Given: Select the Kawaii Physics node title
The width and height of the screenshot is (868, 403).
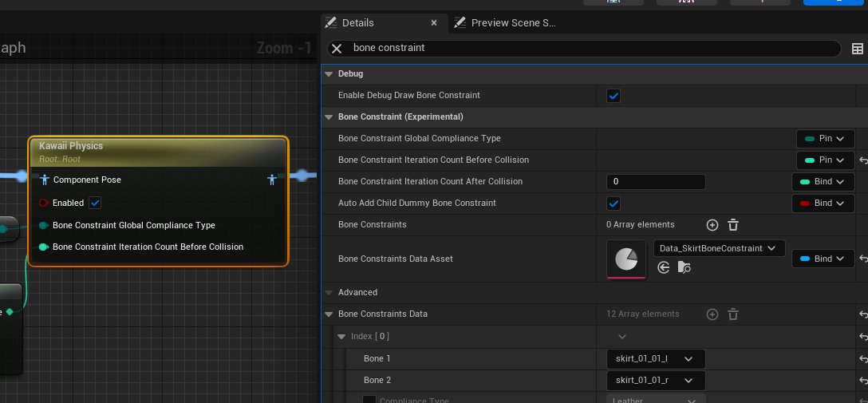Looking at the screenshot, I should click(71, 146).
